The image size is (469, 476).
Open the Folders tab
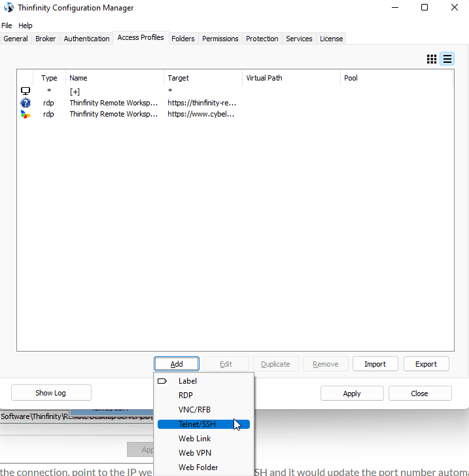click(183, 39)
